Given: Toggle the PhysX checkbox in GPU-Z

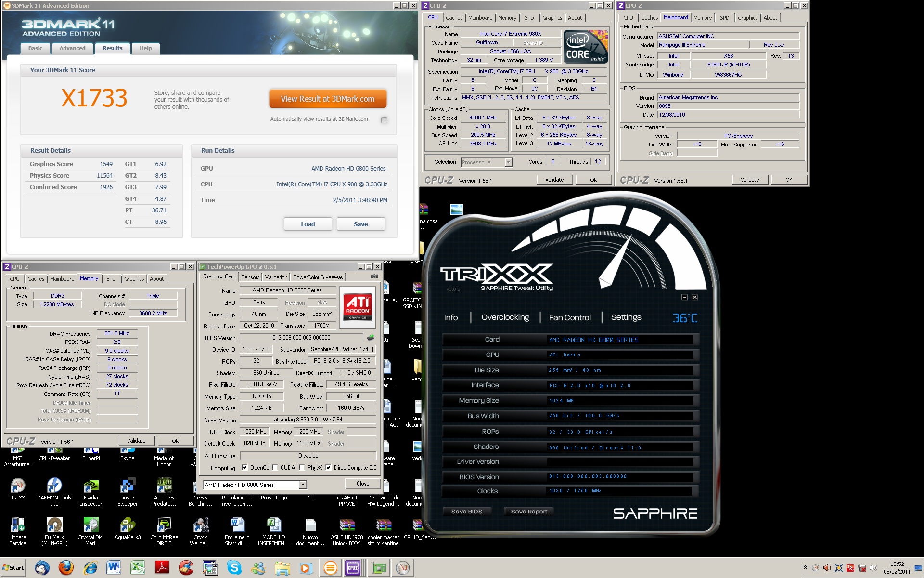Looking at the screenshot, I should (x=302, y=467).
